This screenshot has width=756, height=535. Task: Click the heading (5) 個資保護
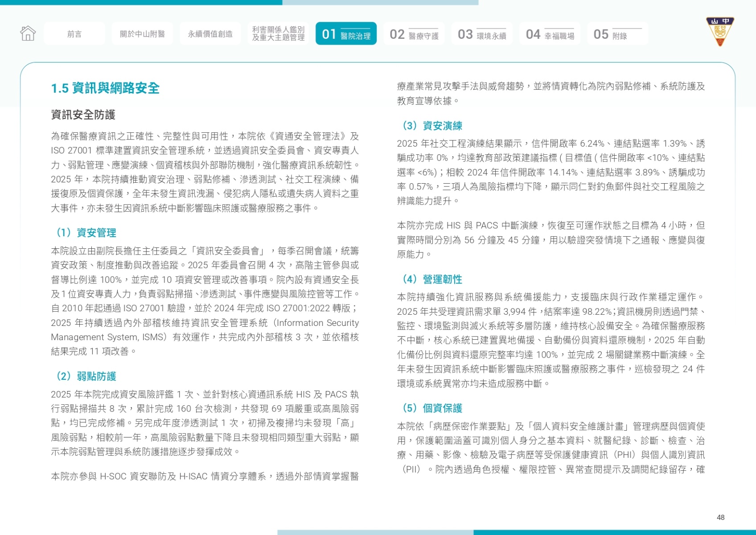(430, 408)
